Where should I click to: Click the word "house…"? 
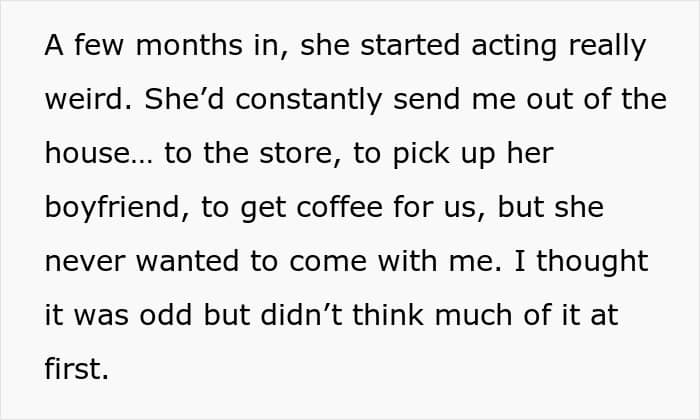[x=99, y=153]
